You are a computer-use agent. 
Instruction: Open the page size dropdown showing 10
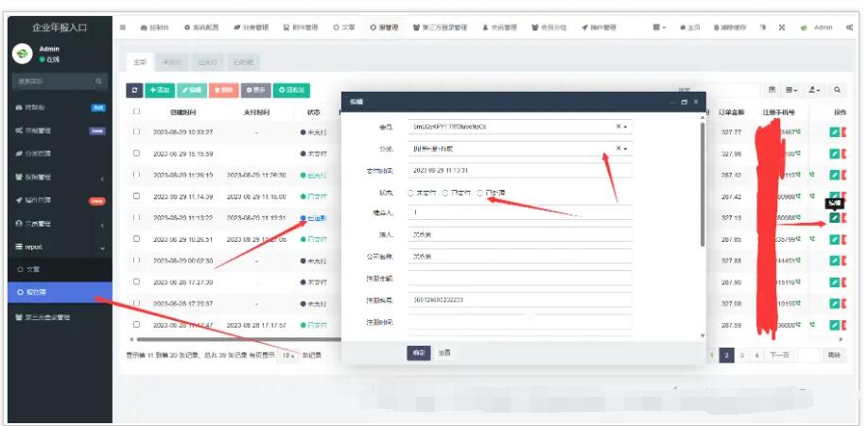coord(287,355)
